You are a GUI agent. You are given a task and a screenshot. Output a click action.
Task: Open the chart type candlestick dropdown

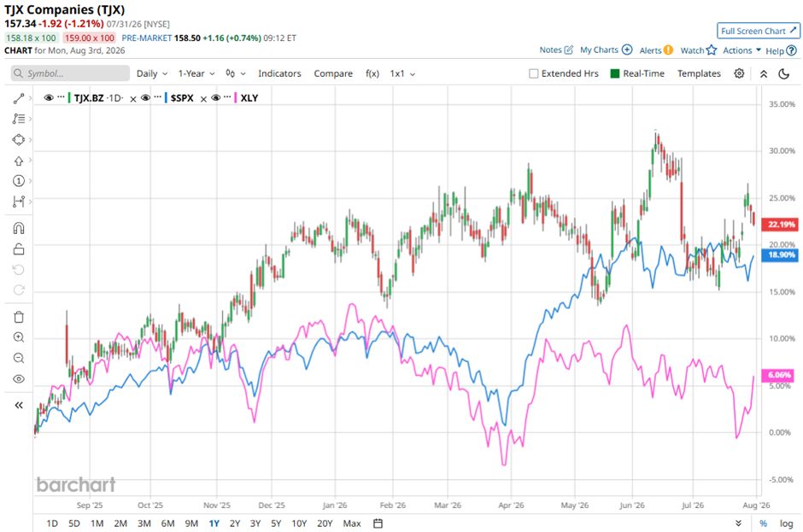tap(236, 73)
